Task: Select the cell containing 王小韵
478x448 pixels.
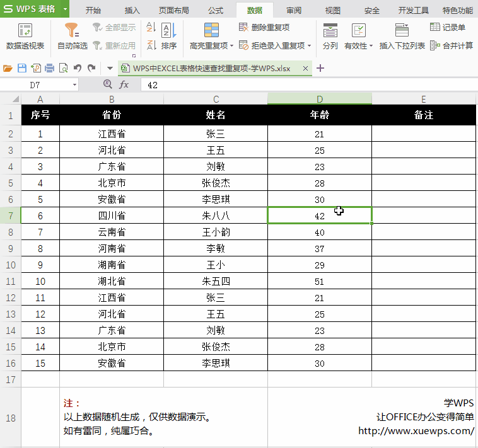Action: pos(216,232)
